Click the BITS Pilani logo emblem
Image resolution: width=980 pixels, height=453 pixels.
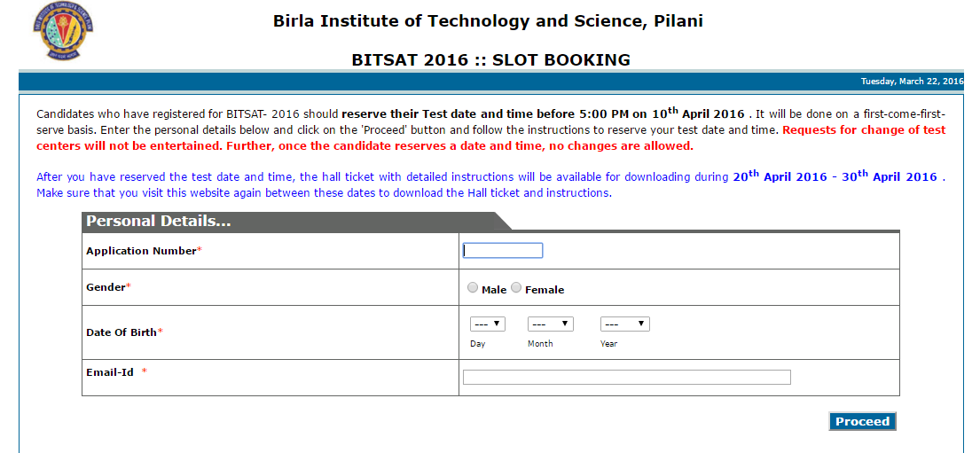(61, 31)
